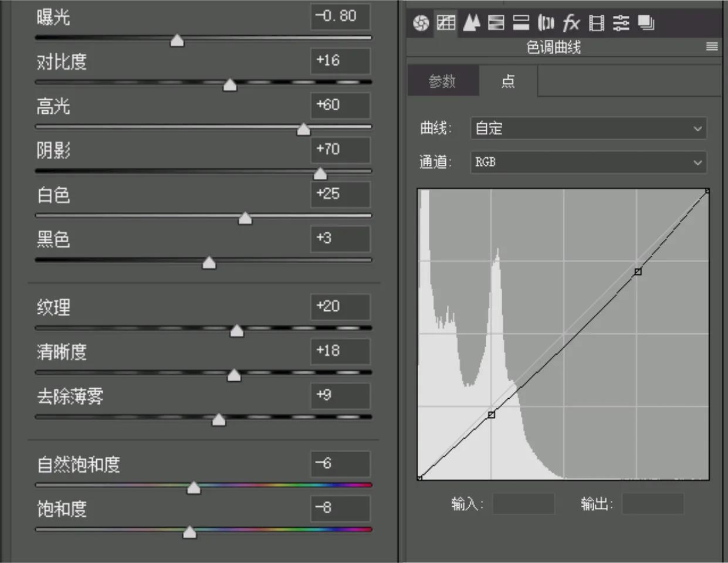Screen dimensions: 728x563
Task: Select the Split Toning panel icon
Action: tap(521, 23)
